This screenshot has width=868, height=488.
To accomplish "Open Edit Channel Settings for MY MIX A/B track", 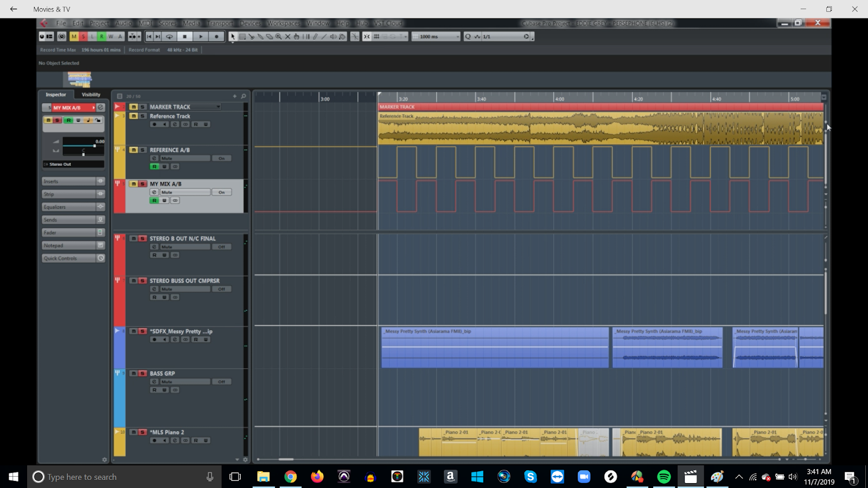I will 154,192.
